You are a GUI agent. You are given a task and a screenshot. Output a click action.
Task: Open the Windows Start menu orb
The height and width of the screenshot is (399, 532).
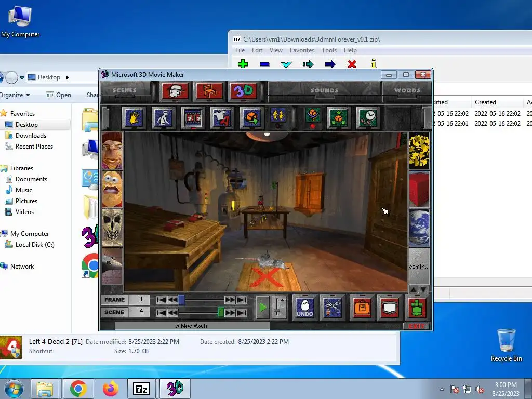pos(14,389)
